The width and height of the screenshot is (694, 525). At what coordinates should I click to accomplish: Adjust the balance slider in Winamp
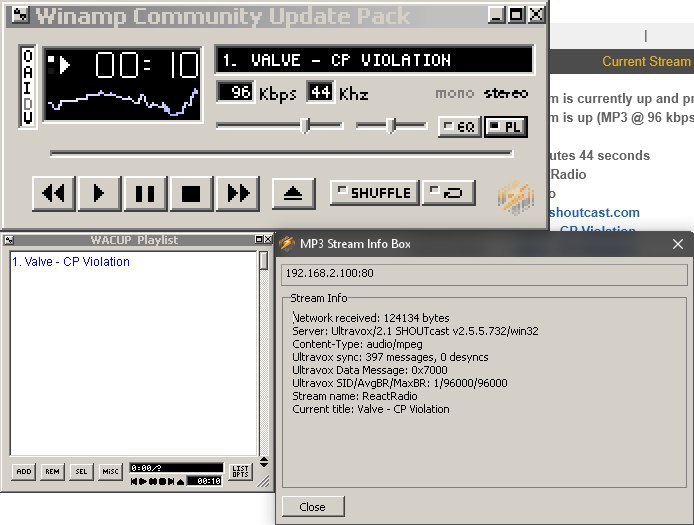click(x=391, y=126)
